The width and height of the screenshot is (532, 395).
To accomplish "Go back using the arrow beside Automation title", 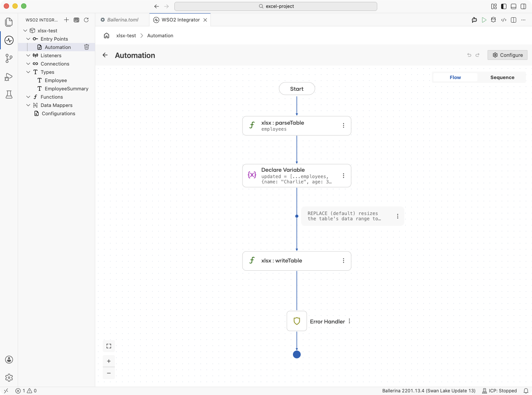I will click(x=105, y=55).
